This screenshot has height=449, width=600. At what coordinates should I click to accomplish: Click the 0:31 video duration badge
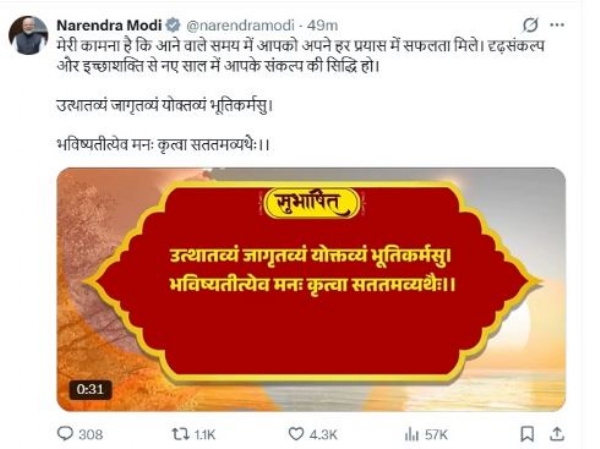pyautogui.click(x=90, y=390)
